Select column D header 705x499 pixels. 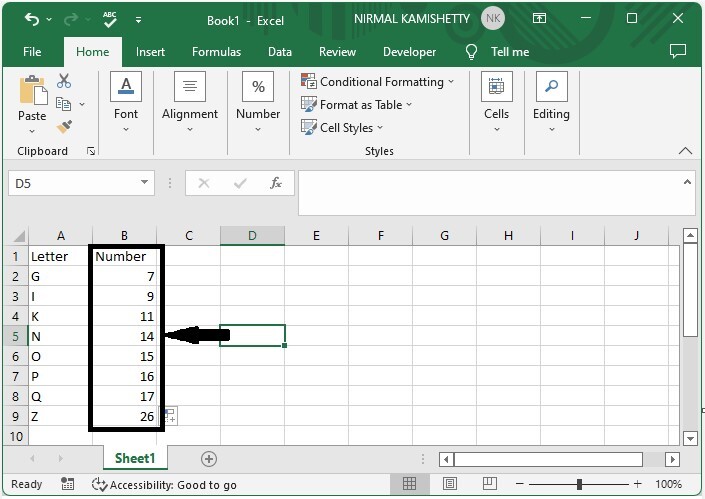tap(252, 236)
